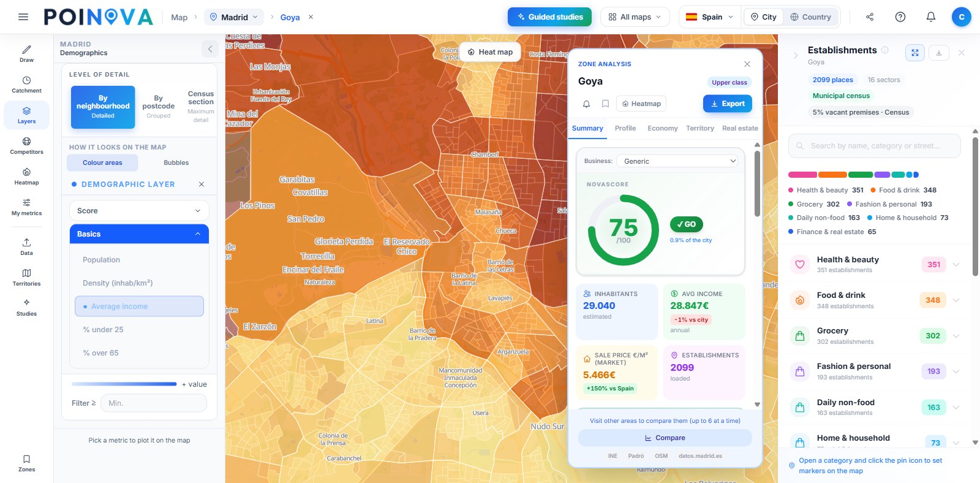The image size is (980, 483).
Task: Toggle the City scope button
Action: (x=764, y=17)
